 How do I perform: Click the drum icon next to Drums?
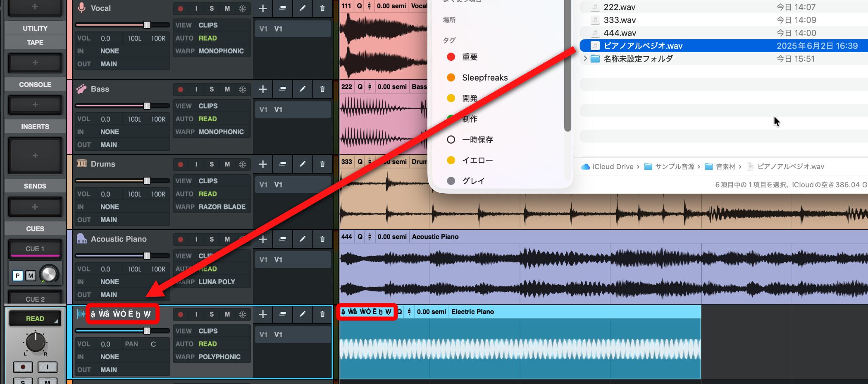click(81, 164)
